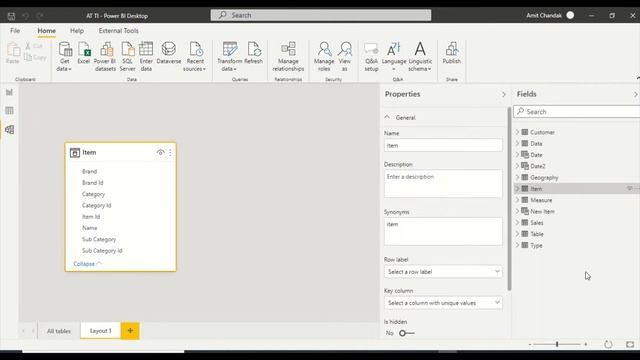This screenshot has width=640, height=360.
Task: Switch to Report view sidebar icon
Action: point(9,92)
